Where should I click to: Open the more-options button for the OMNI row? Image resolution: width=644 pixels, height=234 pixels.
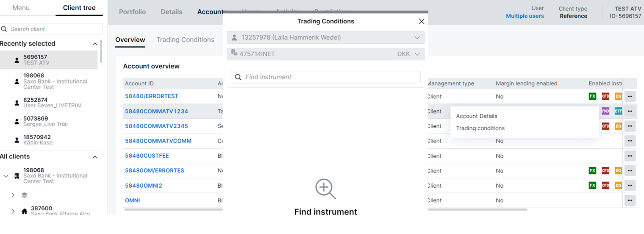point(630,200)
